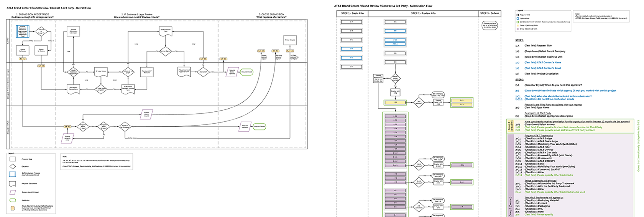Select the 1-F field box in Step 1
This screenshot has height=217, width=644.
pos(352,67)
